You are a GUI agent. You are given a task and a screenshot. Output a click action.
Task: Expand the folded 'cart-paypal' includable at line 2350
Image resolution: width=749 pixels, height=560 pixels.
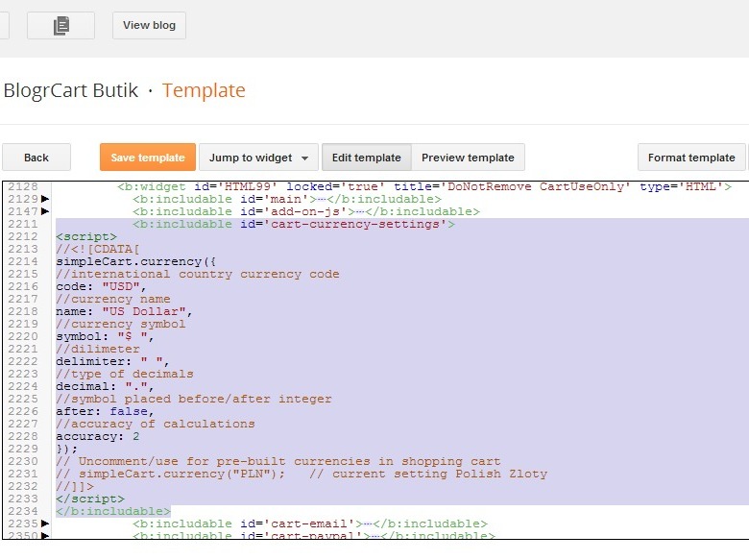pyautogui.click(x=45, y=536)
